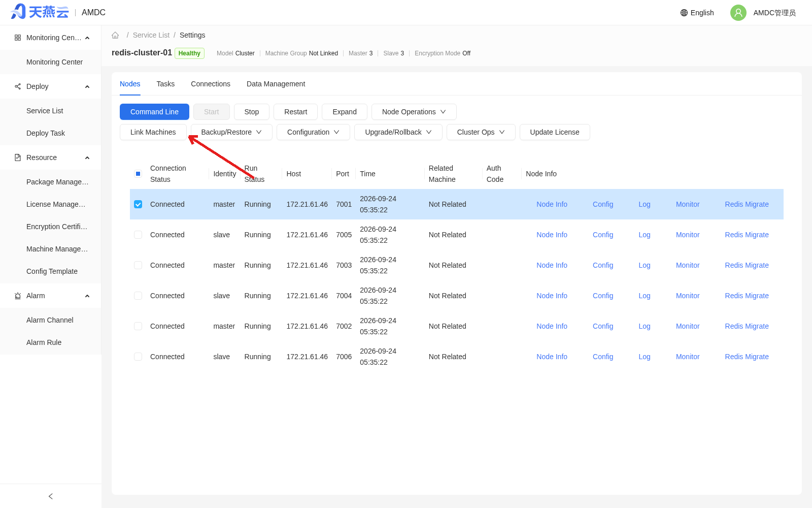Screen dimensions: 812x508
Task: Check the port 7004 row checkbox
Action: tap(138, 296)
